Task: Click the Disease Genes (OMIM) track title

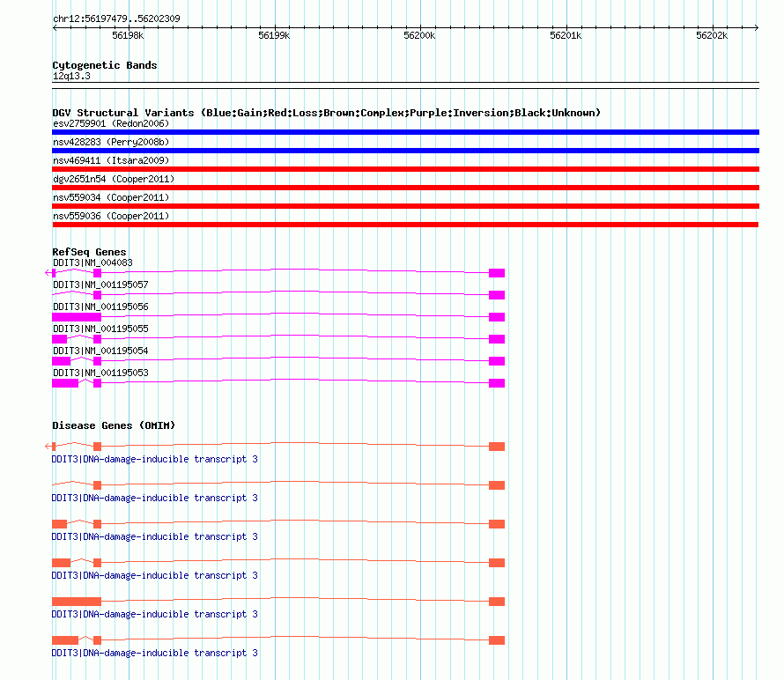Action: point(114,425)
